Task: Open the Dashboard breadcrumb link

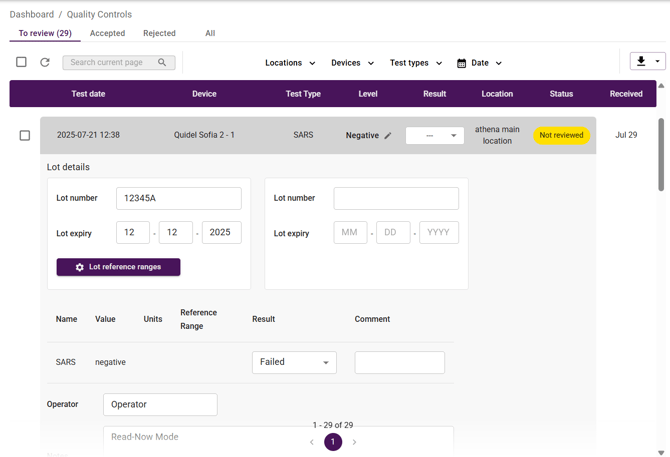Action: pos(32,14)
